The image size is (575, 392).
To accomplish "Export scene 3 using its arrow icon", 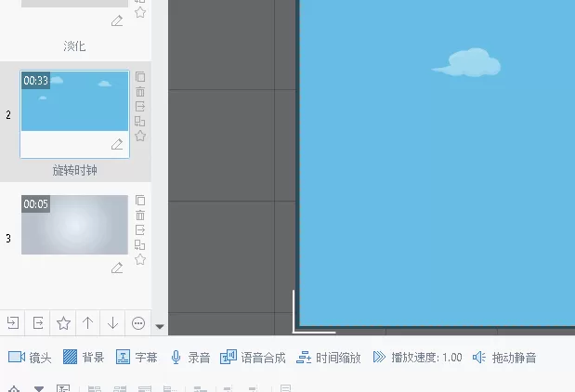I will [x=140, y=230].
